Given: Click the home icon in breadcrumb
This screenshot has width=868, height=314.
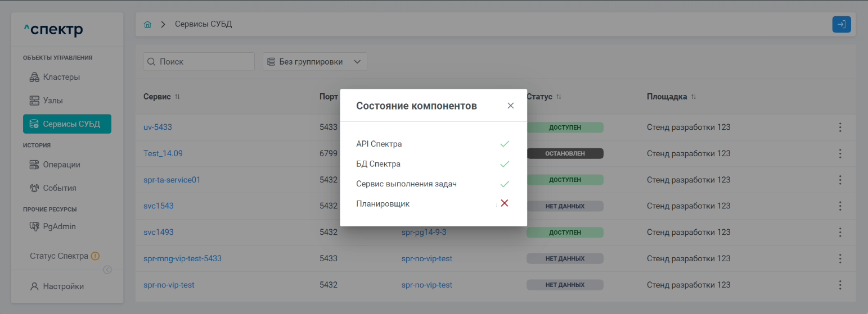Looking at the screenshot, I should (x=147, y=25).
